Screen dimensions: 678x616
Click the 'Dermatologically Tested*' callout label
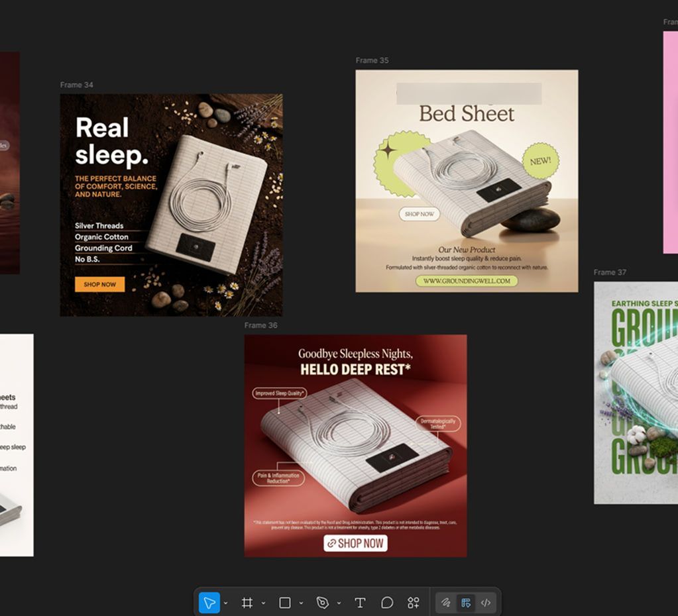438,424
